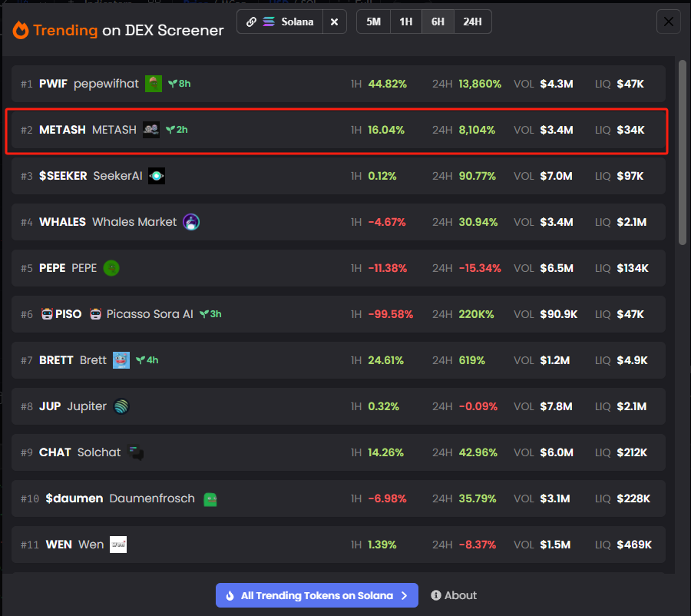Screen dimensions: 691x616
Task: Click the BRETT 4h sprout age badge
Action: click(x=147, y=360)
